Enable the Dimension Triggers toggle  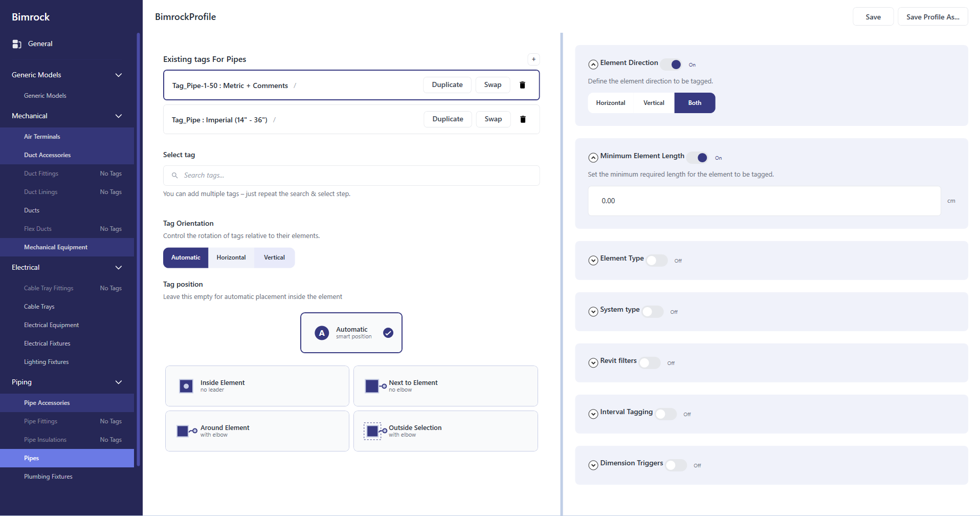(x=676, y=465)
